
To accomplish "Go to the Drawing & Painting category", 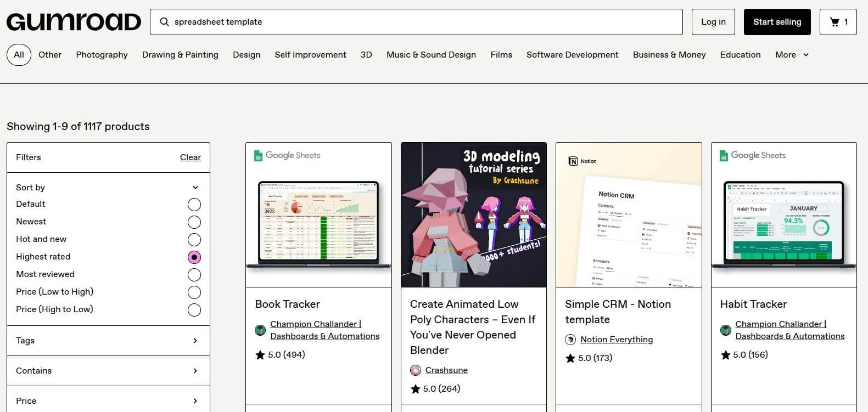I will [180, 55].
